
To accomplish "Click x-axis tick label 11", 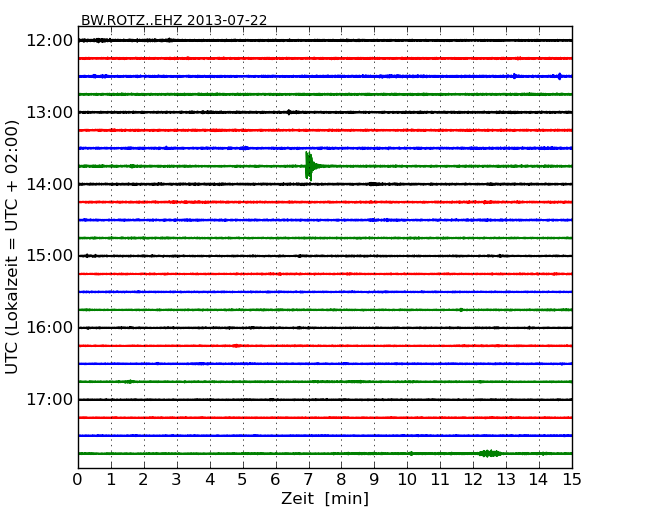I will (440, 480).
